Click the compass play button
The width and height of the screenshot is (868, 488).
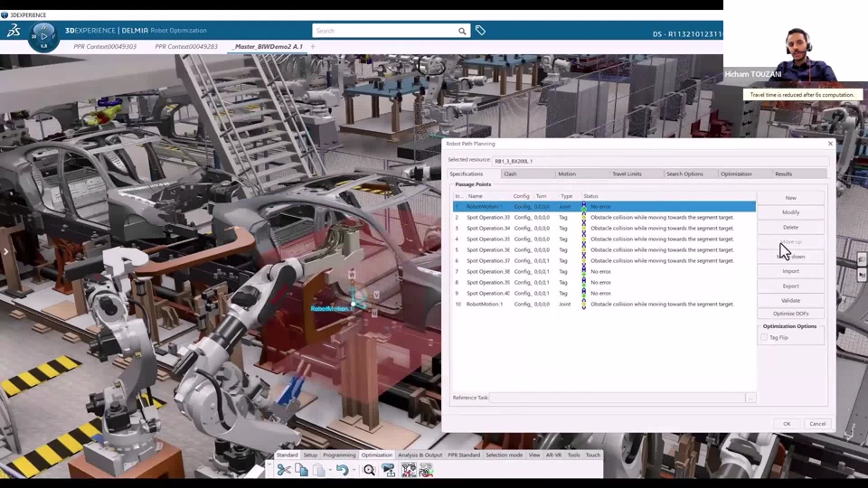(43, 36)
